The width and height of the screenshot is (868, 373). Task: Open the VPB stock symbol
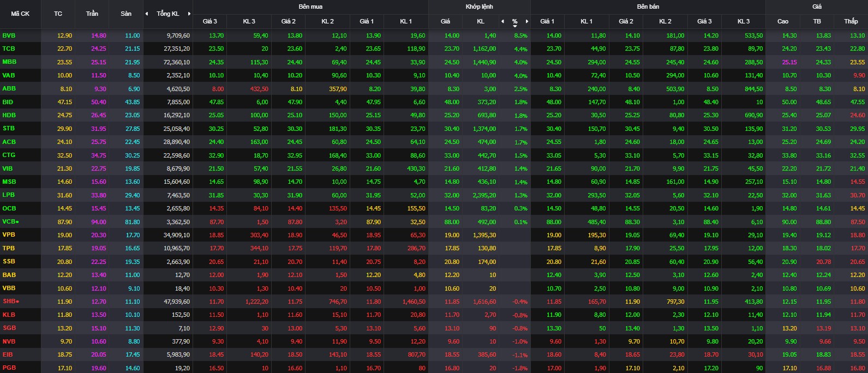9,234
